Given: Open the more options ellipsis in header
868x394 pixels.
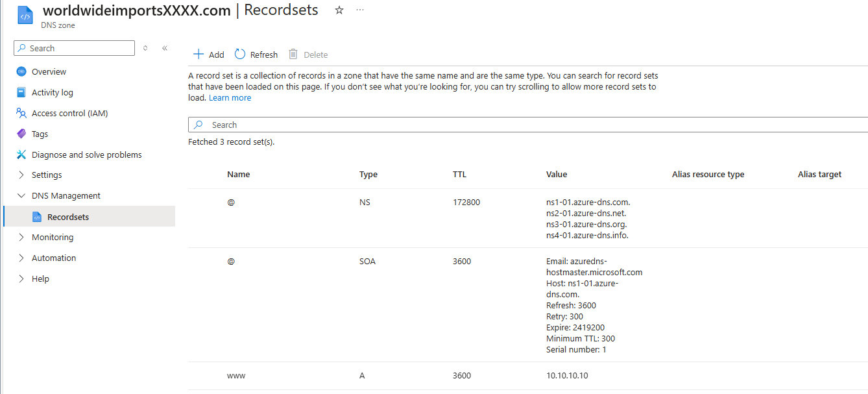Looking at the screenshot, I should click(360, 10).
